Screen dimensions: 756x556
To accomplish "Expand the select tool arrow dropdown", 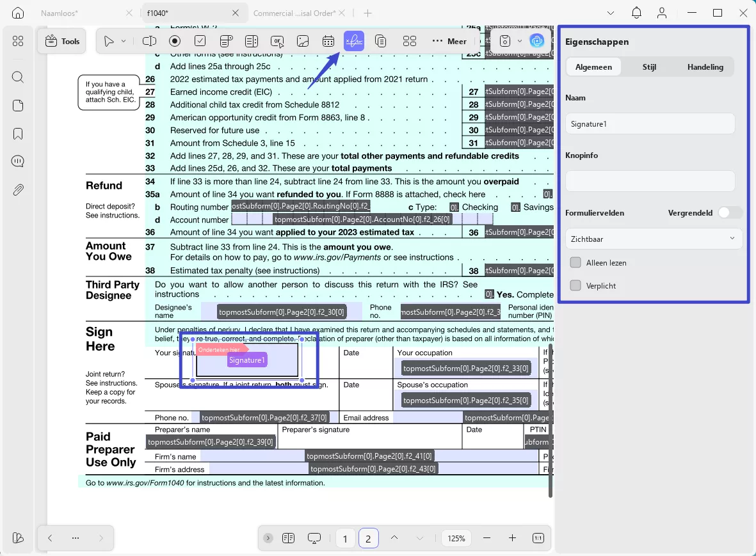I will (124, 42).
